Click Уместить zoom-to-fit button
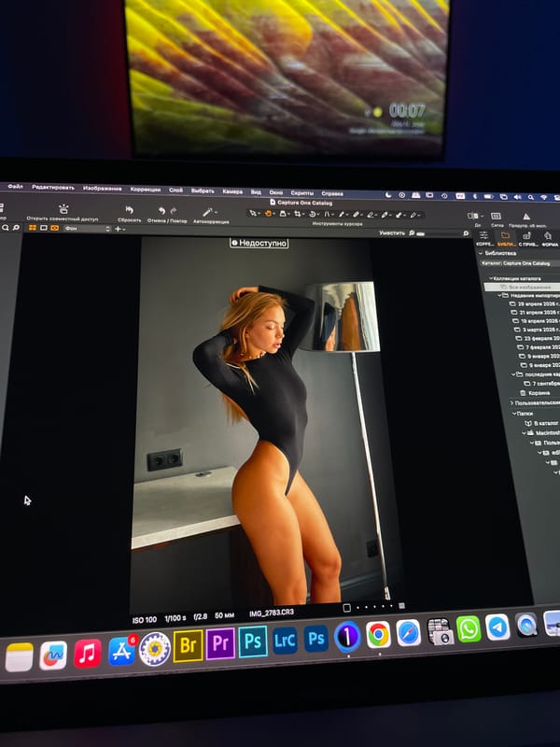560x747 pixels. pyautogui.click(x=392, y=233)
